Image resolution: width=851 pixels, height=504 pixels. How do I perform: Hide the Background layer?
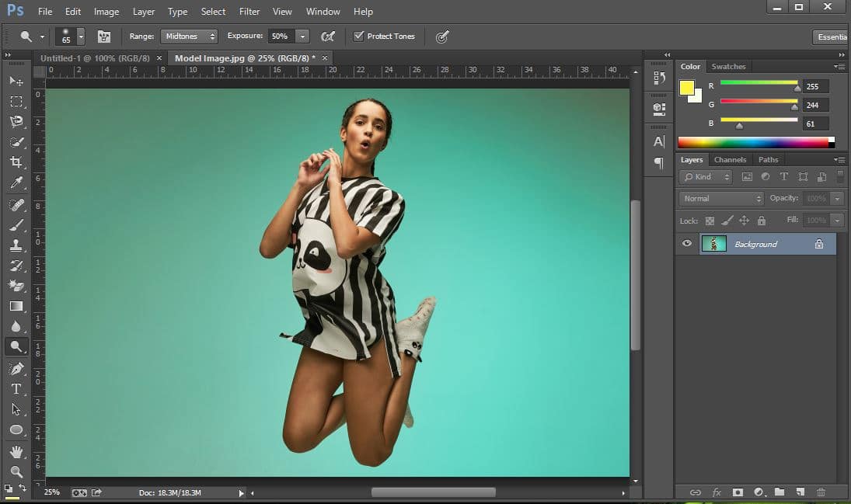(686, 244)
